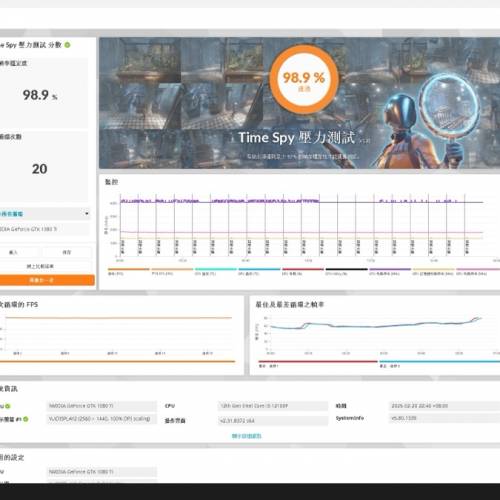Click the green status icon next to the GPU label
Screen dimensions: 500x500
point(7,406)
